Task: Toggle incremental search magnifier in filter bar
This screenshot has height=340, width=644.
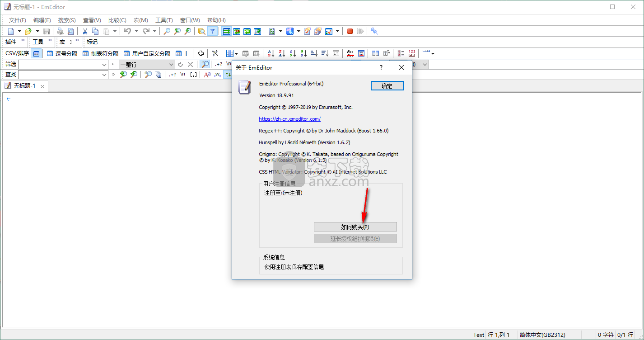Action: pos(205,64)
